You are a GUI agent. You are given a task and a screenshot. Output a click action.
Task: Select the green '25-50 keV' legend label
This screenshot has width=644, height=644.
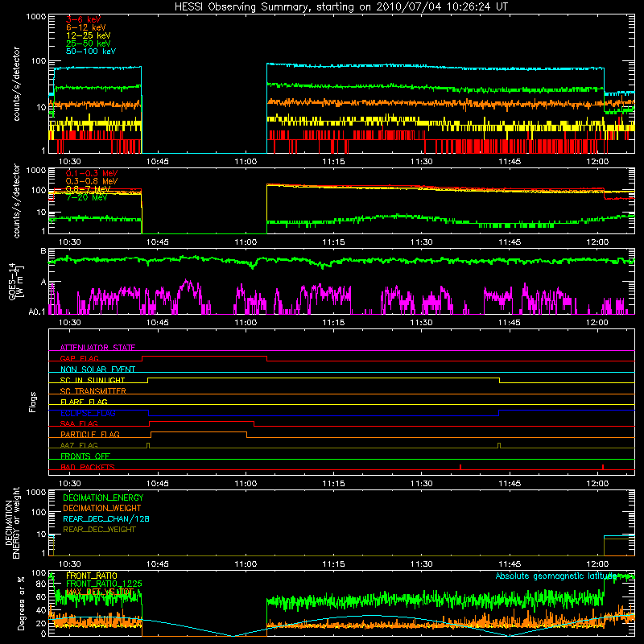[x=89, y=43]
